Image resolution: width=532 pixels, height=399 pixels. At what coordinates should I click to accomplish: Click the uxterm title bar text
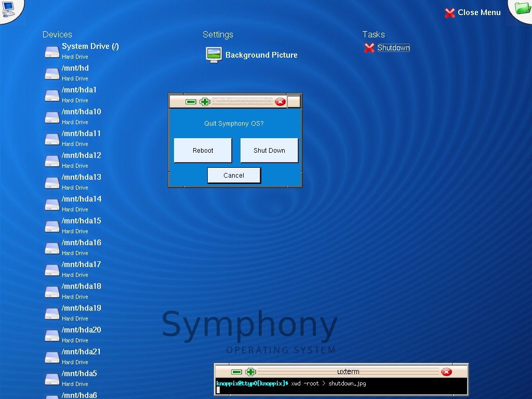pos(348,371)
